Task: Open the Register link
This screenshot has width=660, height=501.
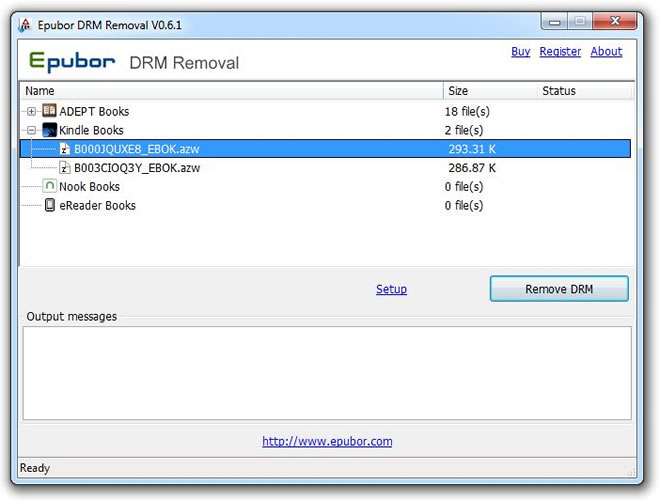Action: pos(560,51)
